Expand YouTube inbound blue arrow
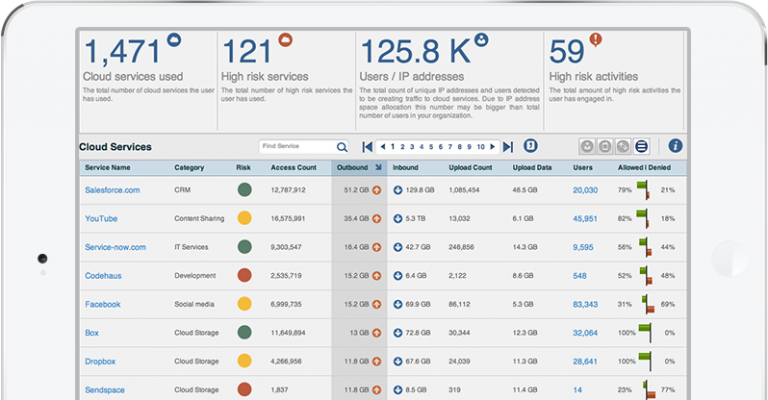 398,218
